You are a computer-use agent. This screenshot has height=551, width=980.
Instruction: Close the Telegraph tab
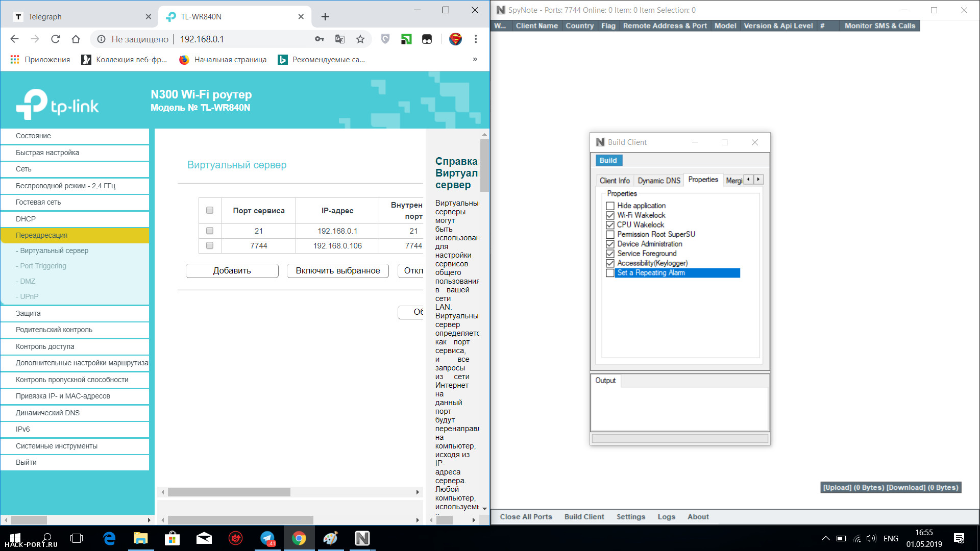point(149,17)
